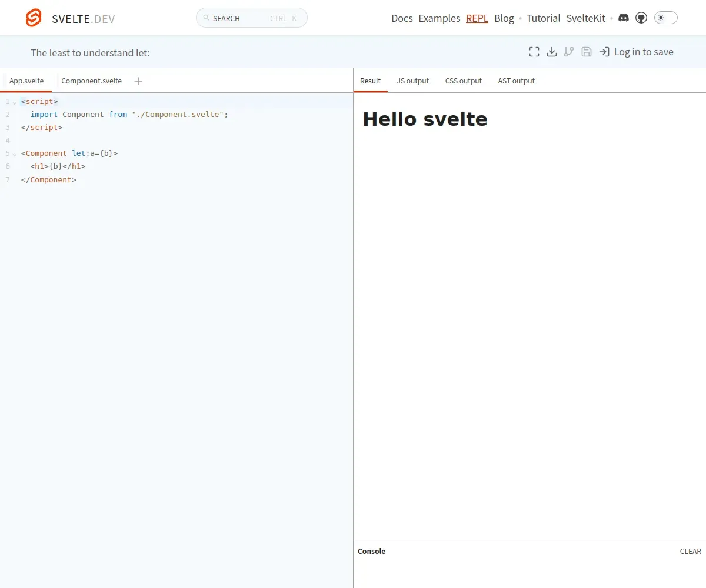Screen dimensions: 706x588
Task: Switch to the App.svelte file tab
Action: point(26,81)
